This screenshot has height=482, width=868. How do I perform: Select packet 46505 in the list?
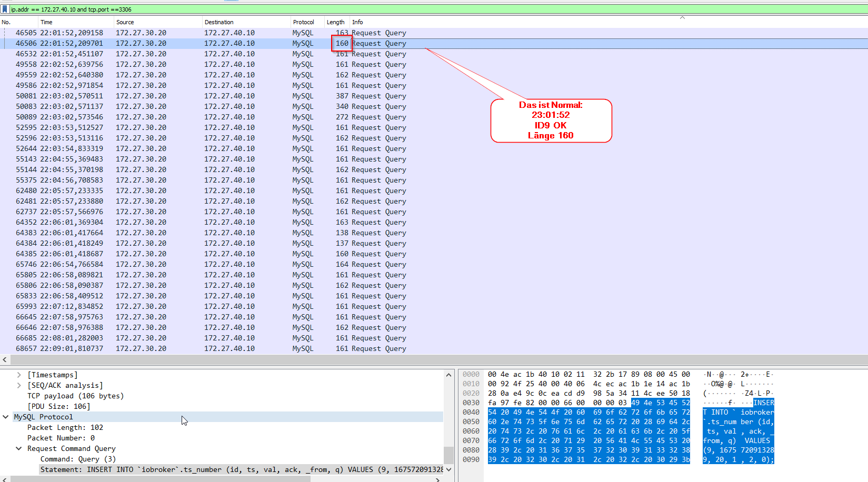pos(434,33)
